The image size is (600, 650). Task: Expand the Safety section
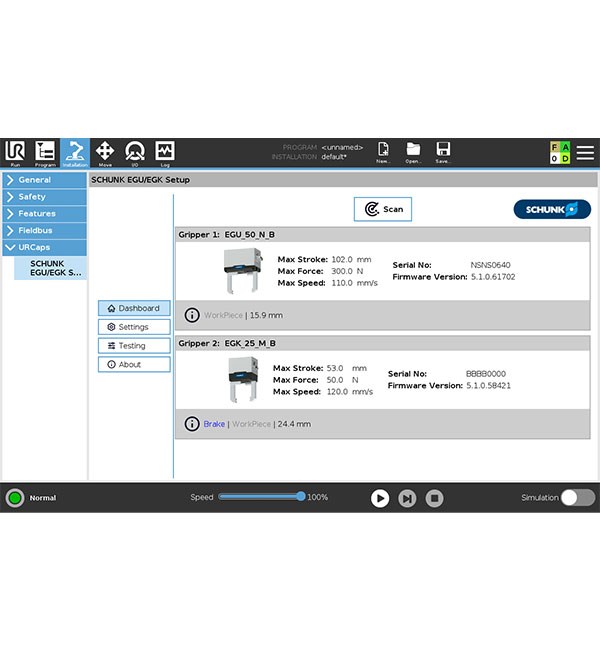tap(45, 197)
